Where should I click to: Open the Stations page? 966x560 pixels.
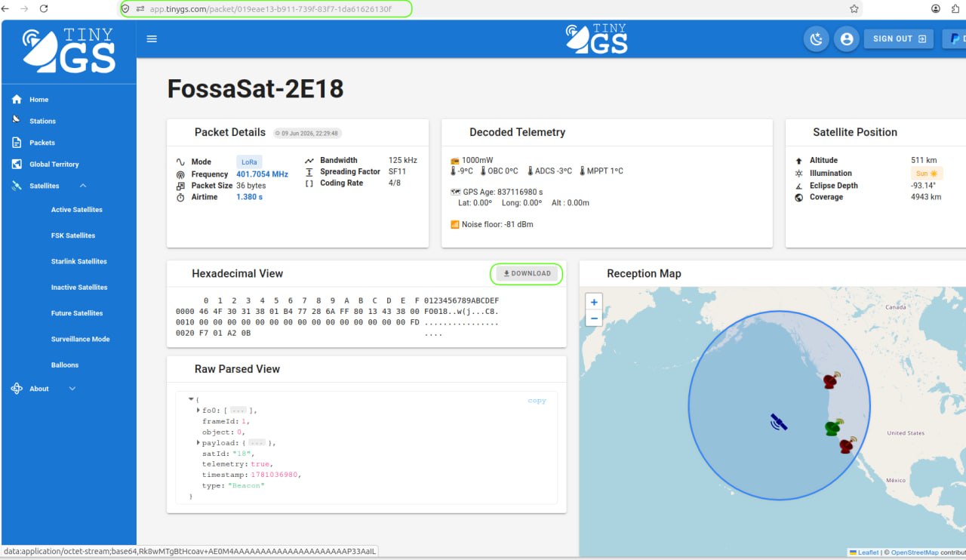[x=42, y=121]
